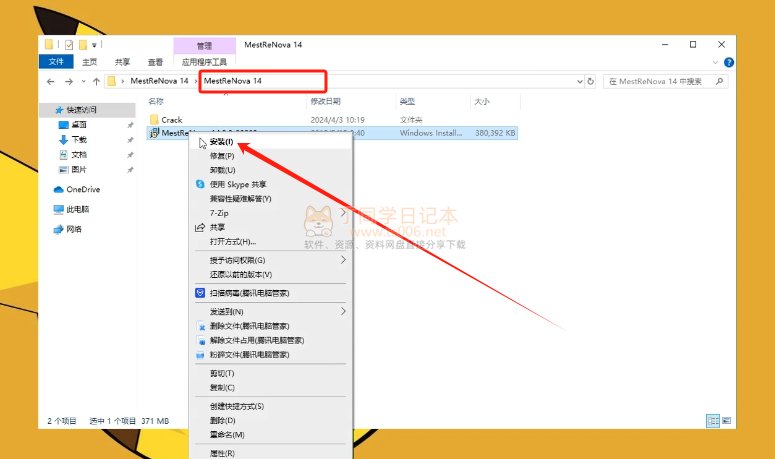This screenshot has width=775, height=459.
Task: Click the 管理 contextual tab
Action: [x=204, y=45]
